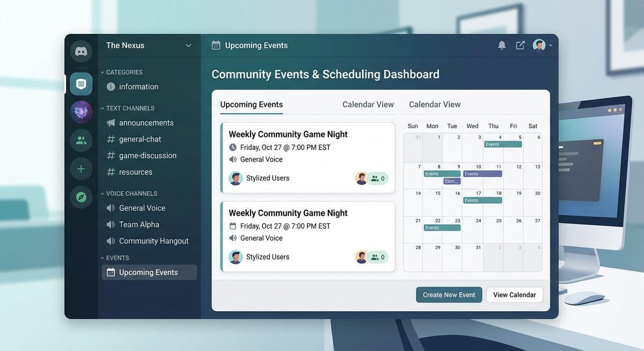Join the Team Alpha voice channel
644x351 pixels.
pos(139,225)
